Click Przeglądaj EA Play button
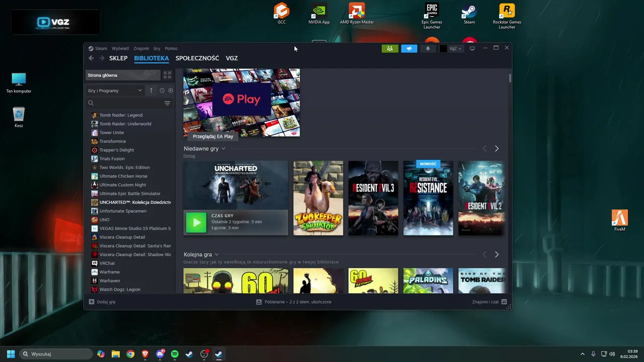Image resolution: width=644 pixels, height=362 pixels. pos(213,136)
